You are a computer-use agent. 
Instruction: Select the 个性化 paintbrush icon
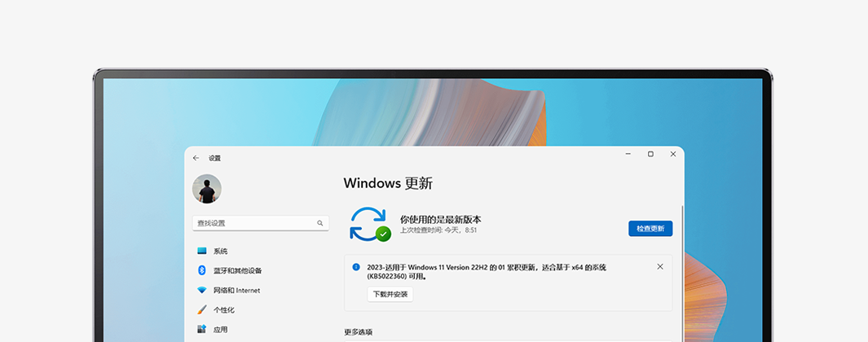point(202,309)
